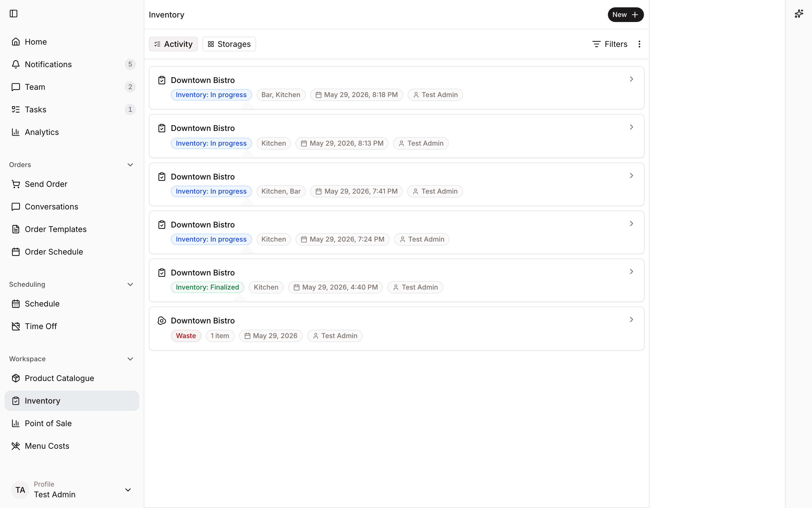Toggle the sidebar collapse icon

[x=14, y=14]
